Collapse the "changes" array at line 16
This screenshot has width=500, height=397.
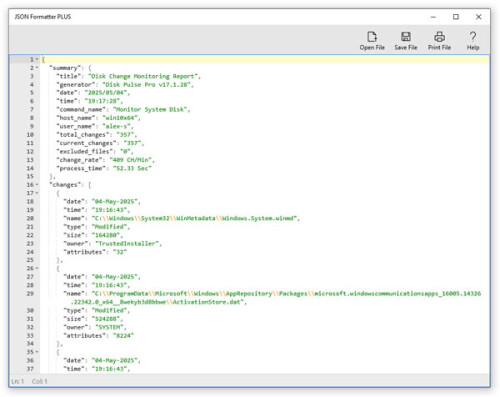(37, 185)
